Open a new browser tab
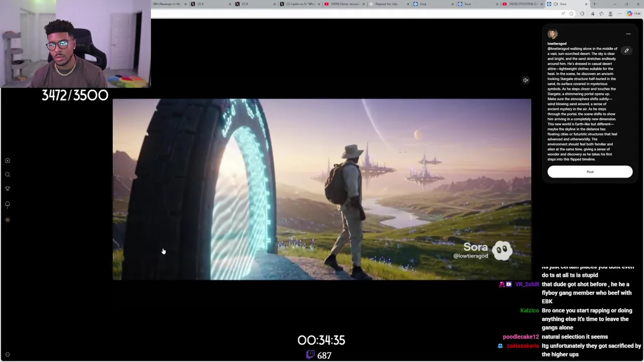The image size is (644, 362). coord(594,4)
